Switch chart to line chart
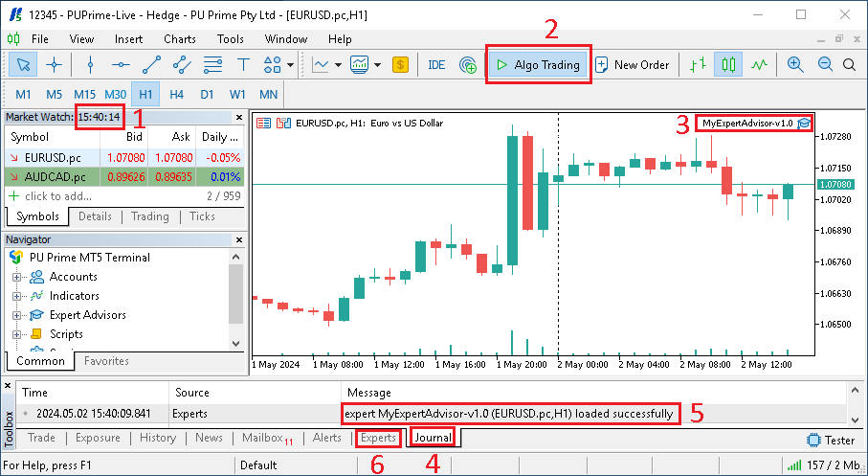This screenshot has width=868, height=476. click(x=759, y=65)
